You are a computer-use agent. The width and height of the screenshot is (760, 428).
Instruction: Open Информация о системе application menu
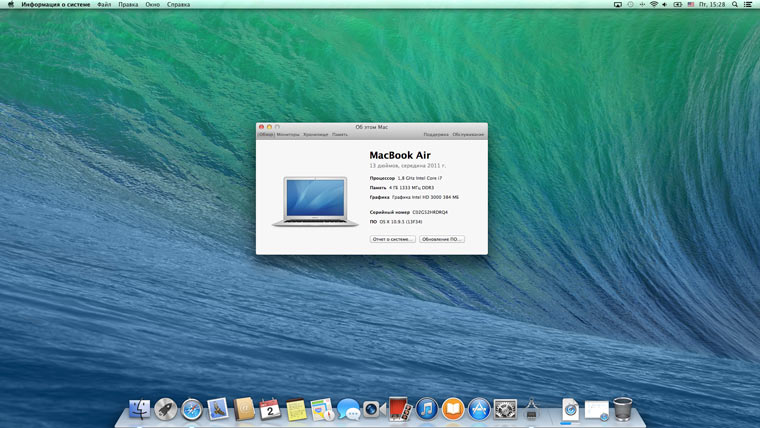tap(56, 4)
